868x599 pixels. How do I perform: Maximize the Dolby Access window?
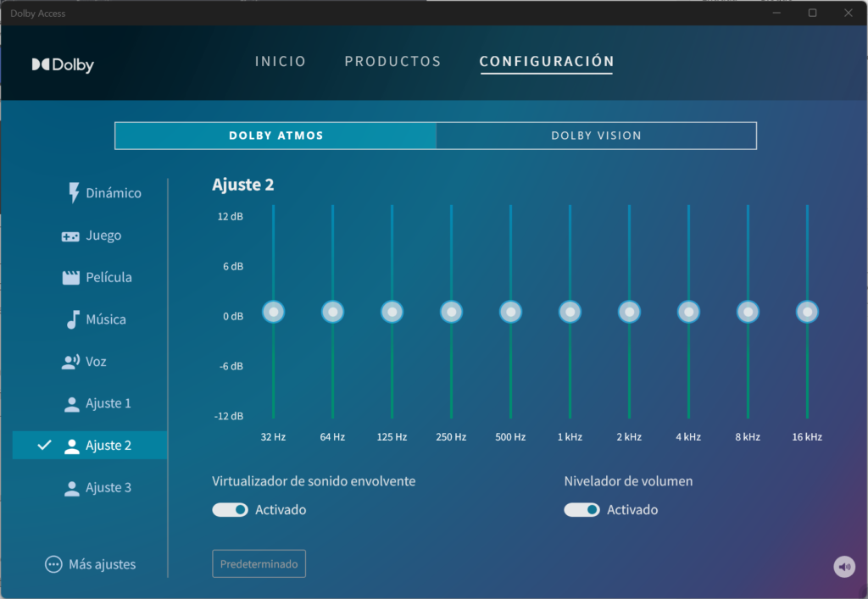click(812, 13)
